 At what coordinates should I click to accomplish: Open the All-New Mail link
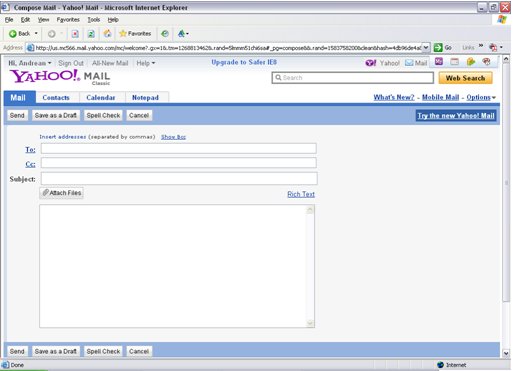point(110,63)
